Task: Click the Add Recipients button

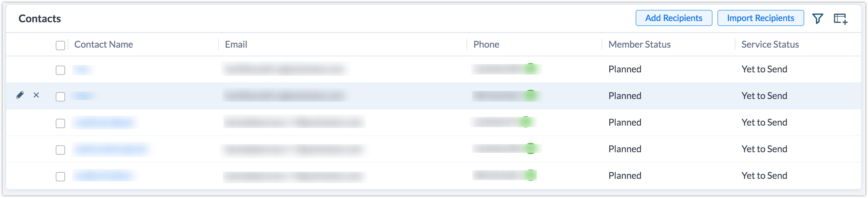Action: 673,18
